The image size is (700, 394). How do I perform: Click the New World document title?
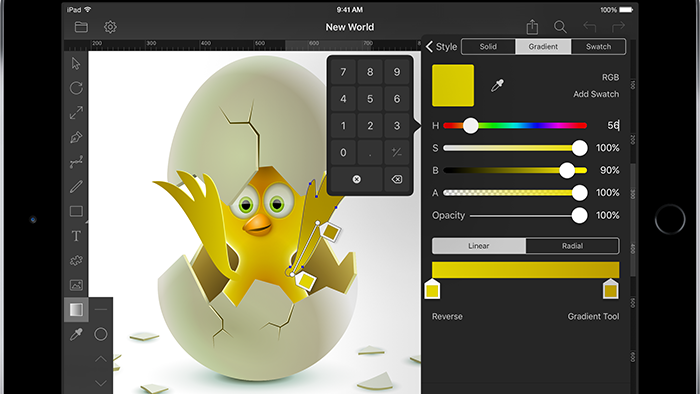(x=350, y=27)
